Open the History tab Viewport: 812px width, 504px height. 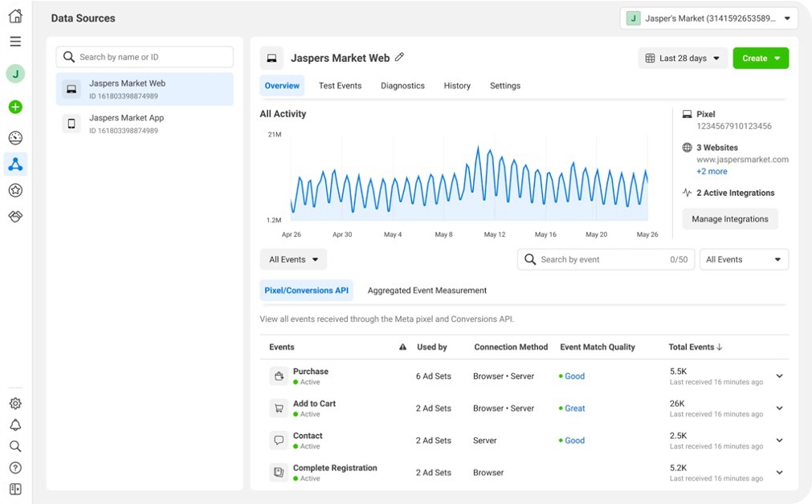457,86
